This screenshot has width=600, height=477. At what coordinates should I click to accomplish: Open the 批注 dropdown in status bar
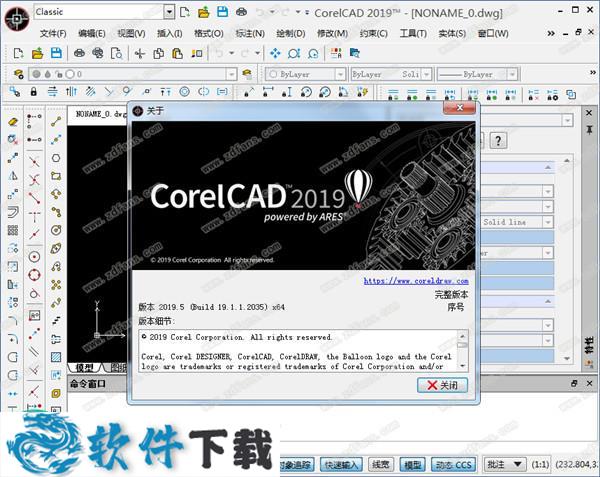[505, 464]
